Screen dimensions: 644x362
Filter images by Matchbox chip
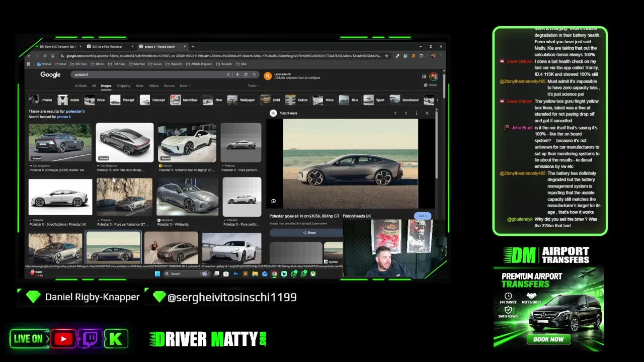(x=184, y=100)
